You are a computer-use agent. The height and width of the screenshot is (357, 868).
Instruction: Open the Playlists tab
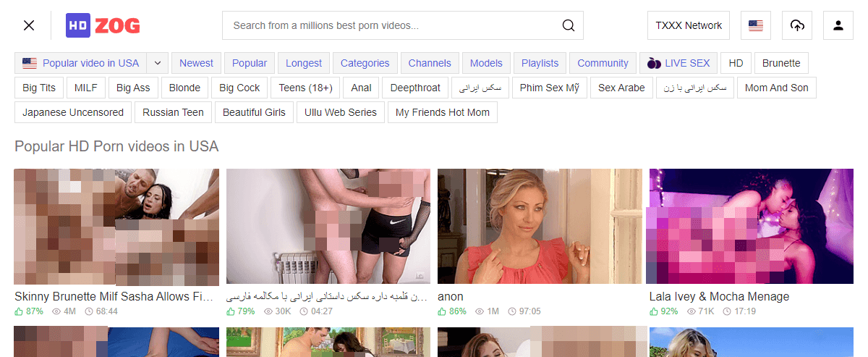point(540,63)
